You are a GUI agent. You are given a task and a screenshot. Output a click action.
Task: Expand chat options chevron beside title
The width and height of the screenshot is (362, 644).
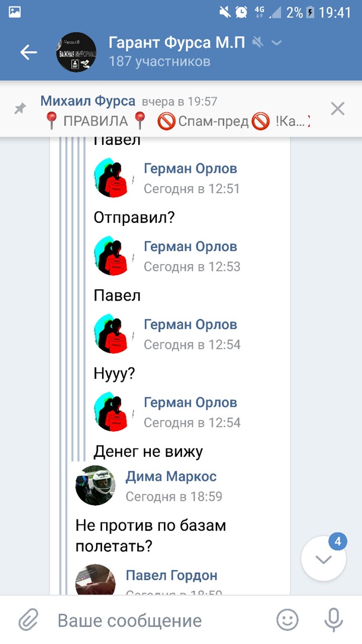click(277, 43)
